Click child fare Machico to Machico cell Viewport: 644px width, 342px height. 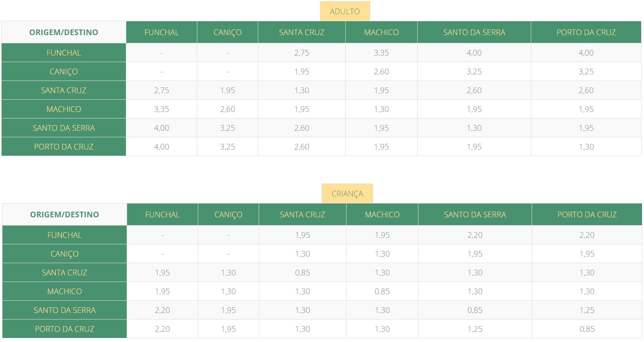tap(382, 291)
